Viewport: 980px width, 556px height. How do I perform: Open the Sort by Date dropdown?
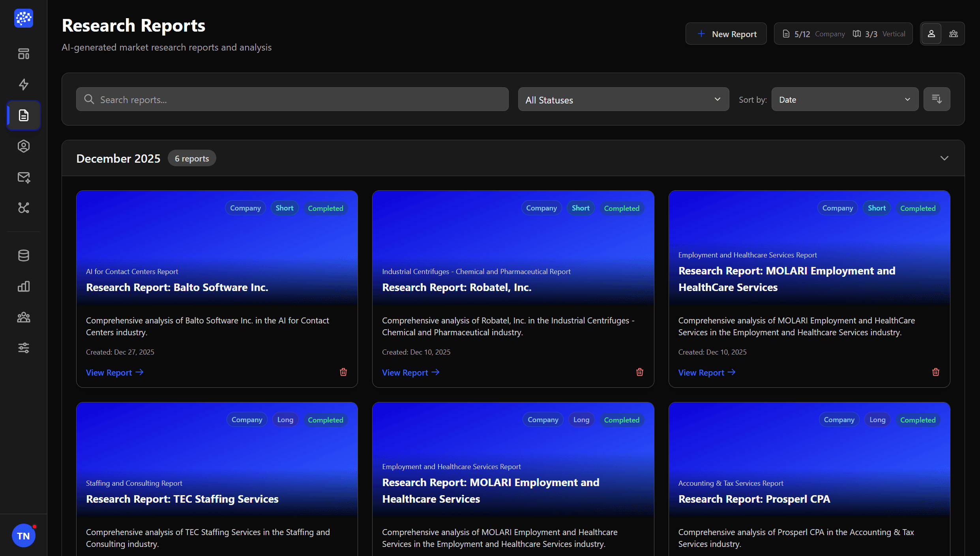[845, 100]
